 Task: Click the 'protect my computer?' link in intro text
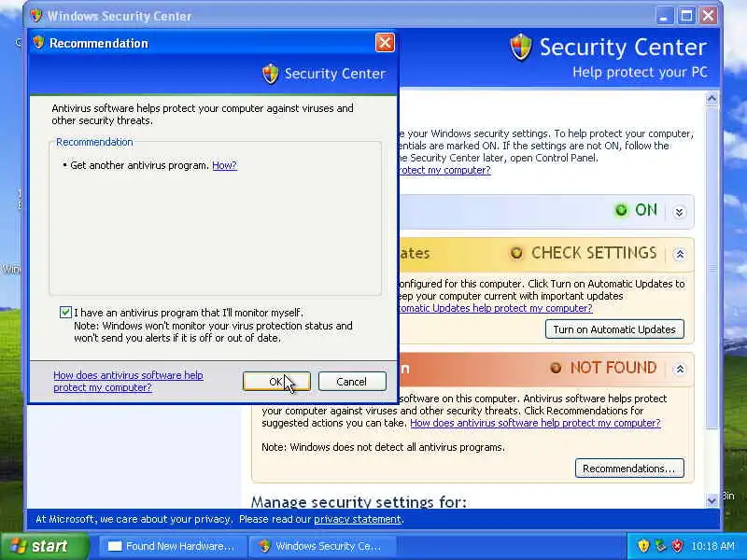(x=444, y=170)
